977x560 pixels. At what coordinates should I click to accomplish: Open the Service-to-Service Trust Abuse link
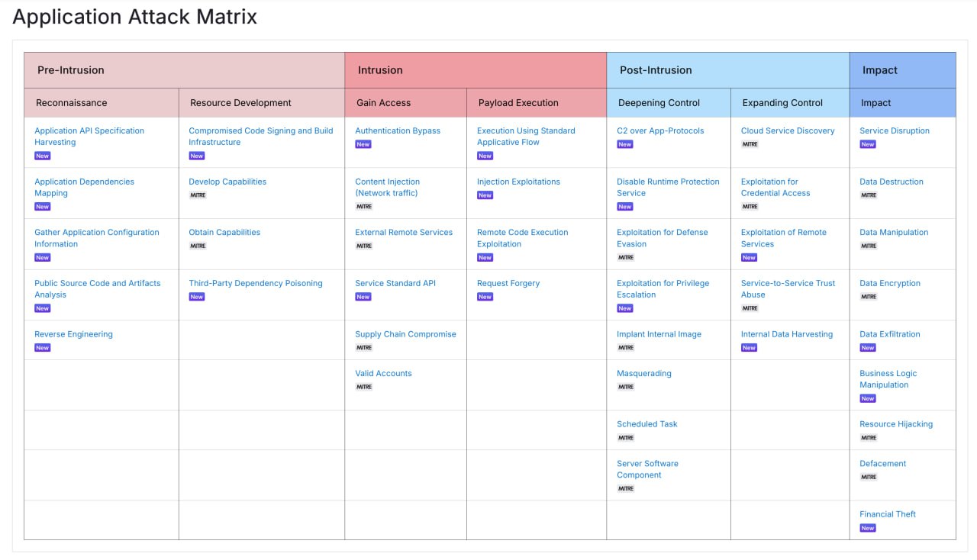[x=788, y=289]
